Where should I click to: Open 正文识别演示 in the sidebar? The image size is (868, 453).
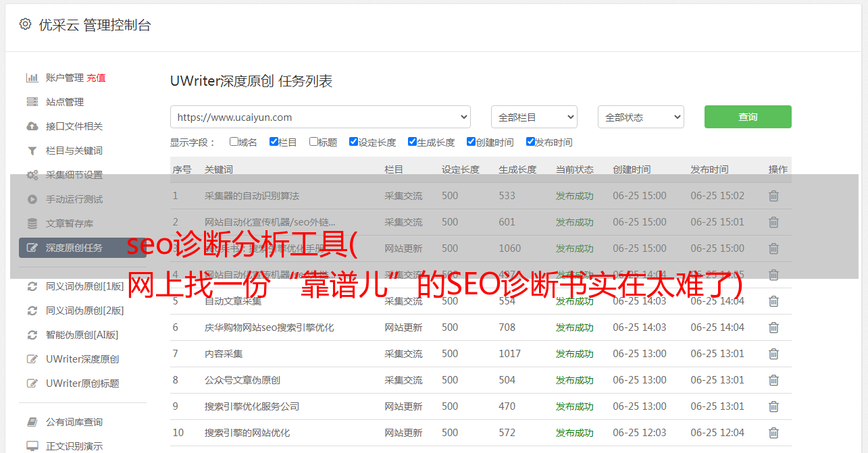coord(74,446)
